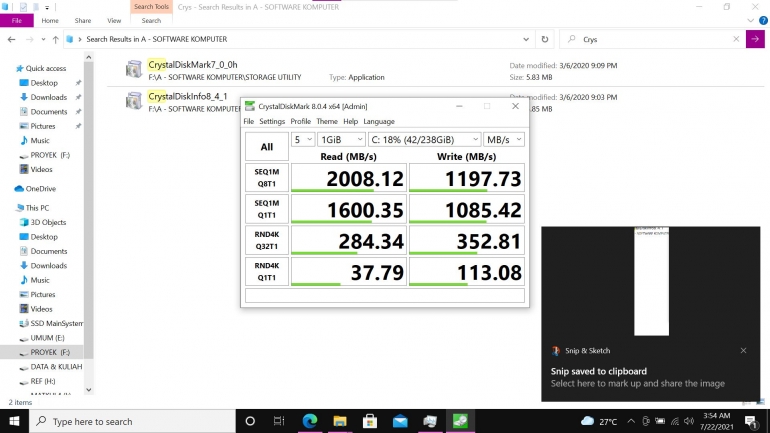Click navigation pane scroll up arrow

click(88, 57)
